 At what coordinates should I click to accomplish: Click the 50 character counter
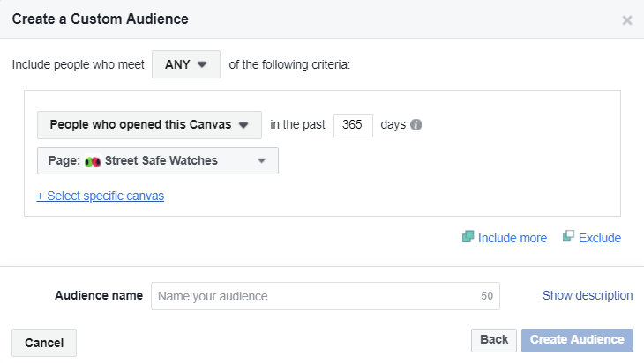[x=487, y=296]
